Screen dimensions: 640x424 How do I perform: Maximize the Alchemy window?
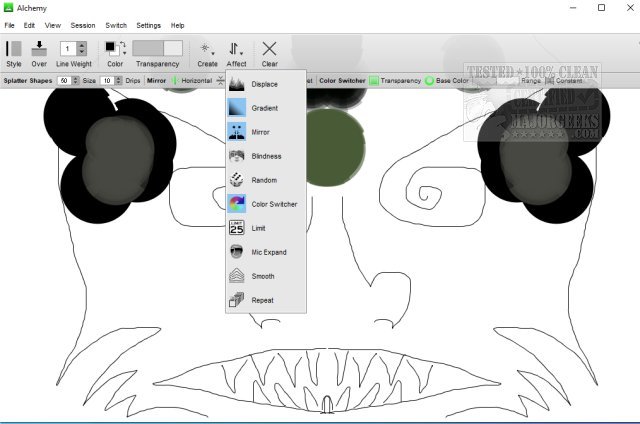coord(601,8)
